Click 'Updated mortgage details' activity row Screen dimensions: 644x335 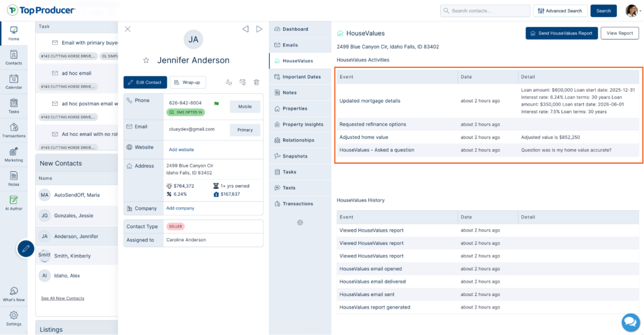click(487, 101)
